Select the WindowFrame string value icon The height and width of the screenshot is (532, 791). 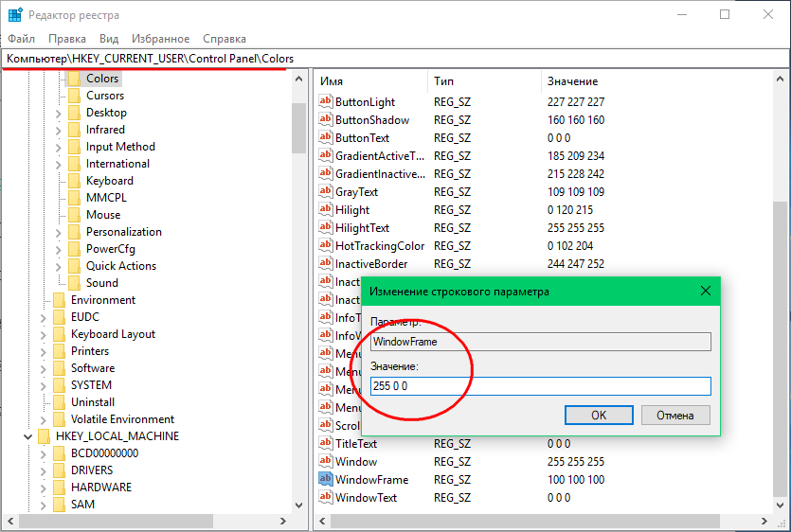(325, 479)
